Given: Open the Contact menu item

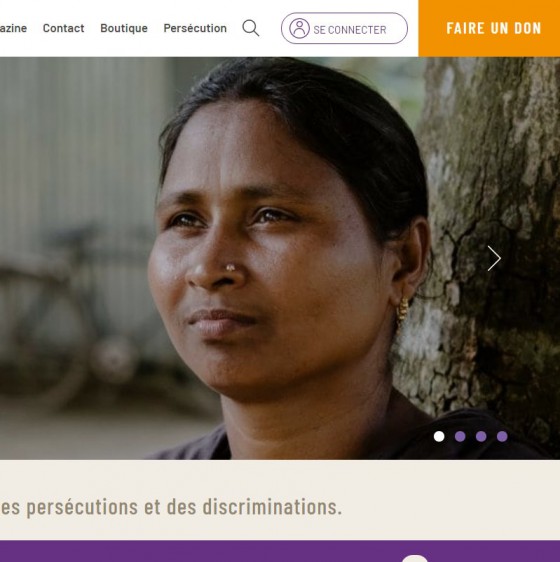Looking at the screenshot, I should pos(63,28).
